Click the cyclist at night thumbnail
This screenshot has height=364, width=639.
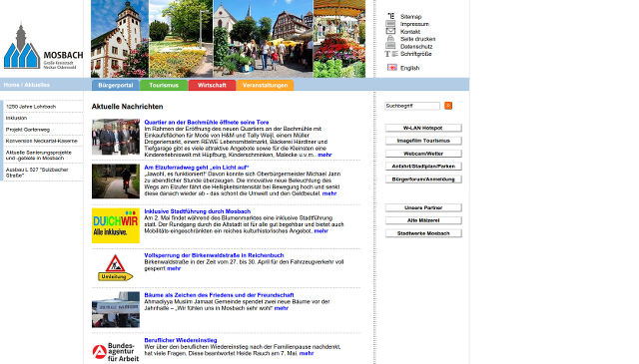click(116, 182)
